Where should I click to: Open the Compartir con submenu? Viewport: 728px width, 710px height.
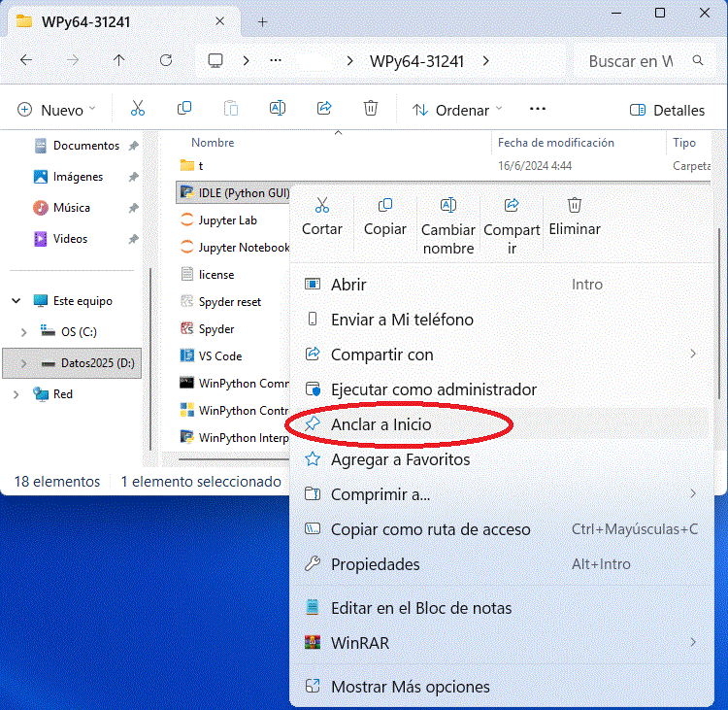[x=501, y=355]
